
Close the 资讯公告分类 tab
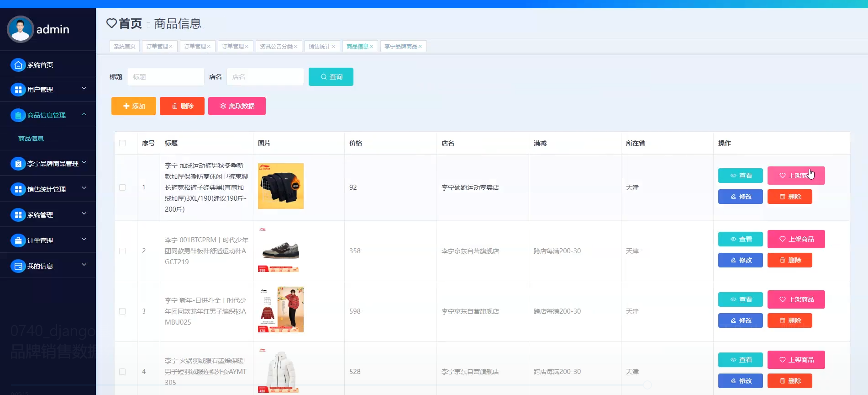(x=295, y=47)
